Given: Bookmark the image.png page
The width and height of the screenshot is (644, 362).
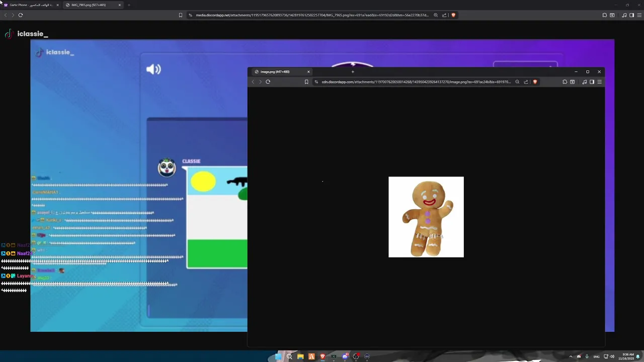Looking at the screenshot, I should click(x=306, y=82).
